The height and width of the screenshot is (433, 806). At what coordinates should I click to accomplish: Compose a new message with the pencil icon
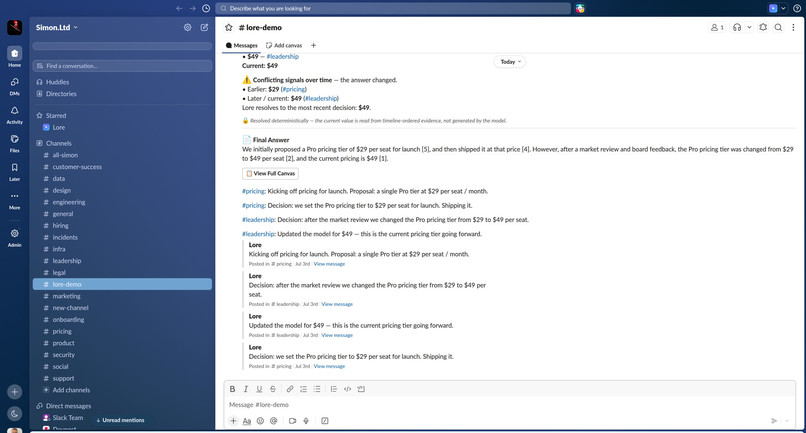(204, 27)
